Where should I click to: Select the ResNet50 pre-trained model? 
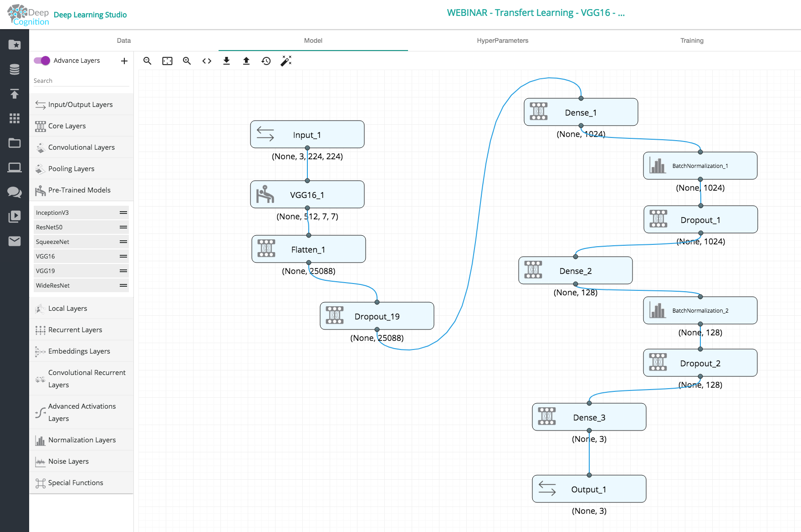point(81,227)
